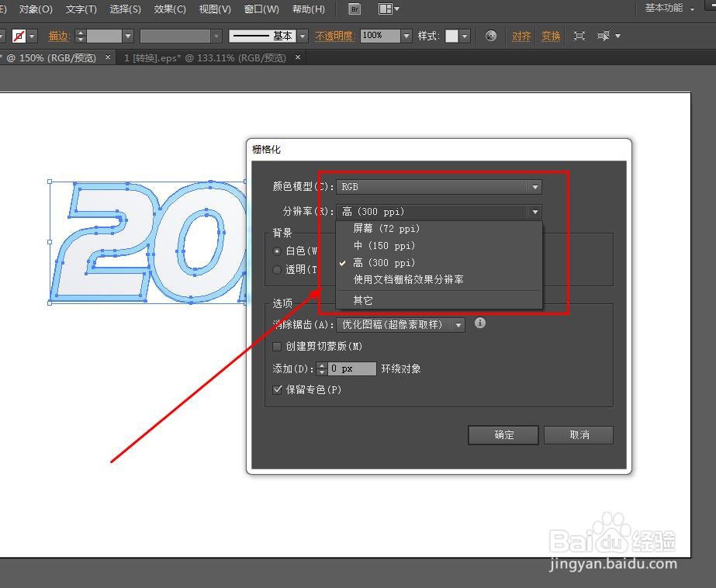Uncheck the 保留专色(P) checkbox
This screenshot has width=716, height=588.
(x=278, y=389)
